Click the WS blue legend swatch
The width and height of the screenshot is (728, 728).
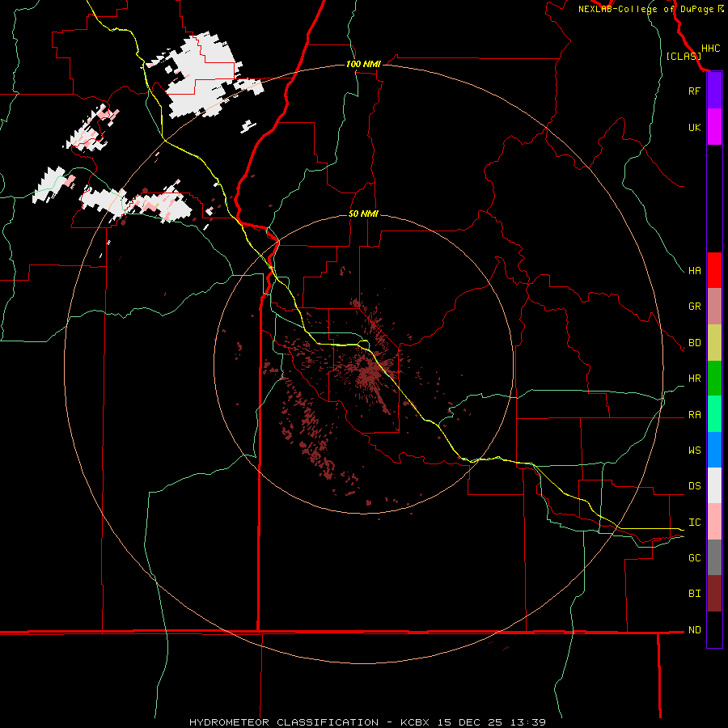click(714, 450)
